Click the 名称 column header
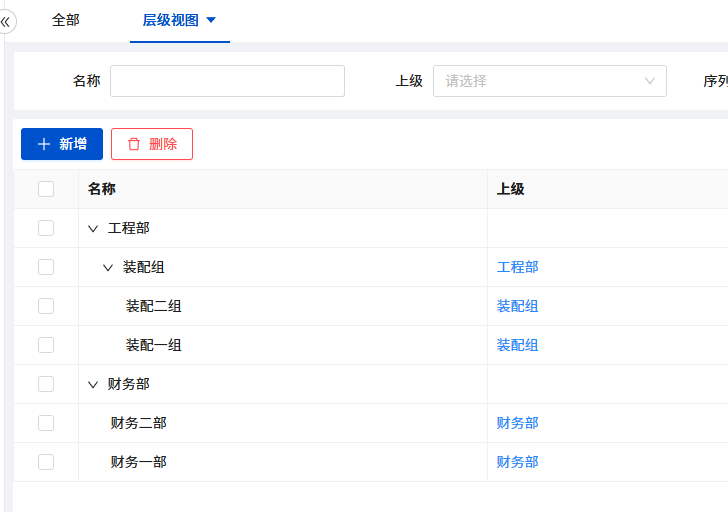This screenshot has height=512, width=728. [x=102, y=189]
